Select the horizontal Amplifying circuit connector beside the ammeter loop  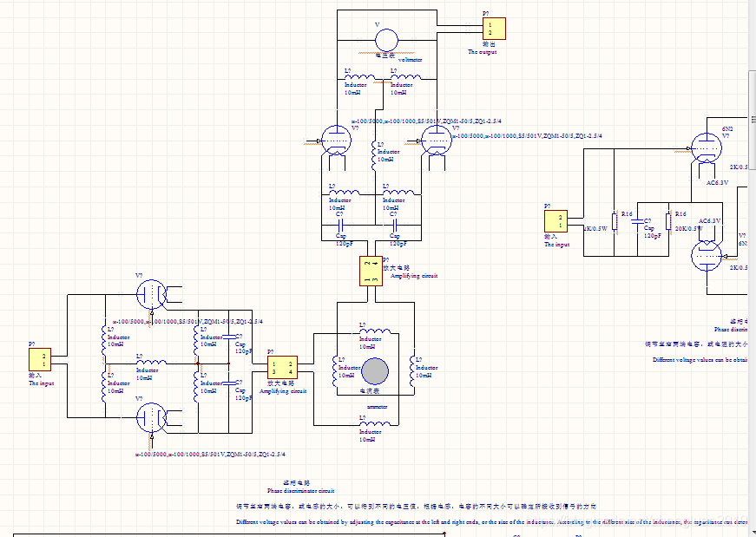pyautogui.click(x=283, y=368)
